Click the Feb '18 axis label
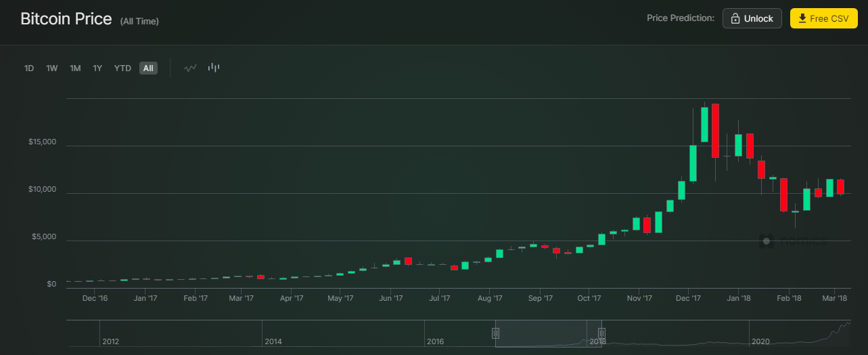 tap(789, 298)
